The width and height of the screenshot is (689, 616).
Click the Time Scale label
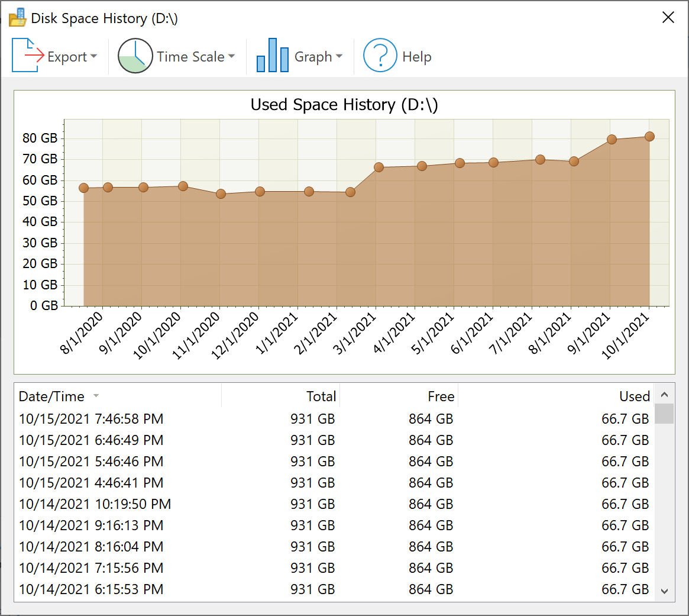tap(190, 57)
